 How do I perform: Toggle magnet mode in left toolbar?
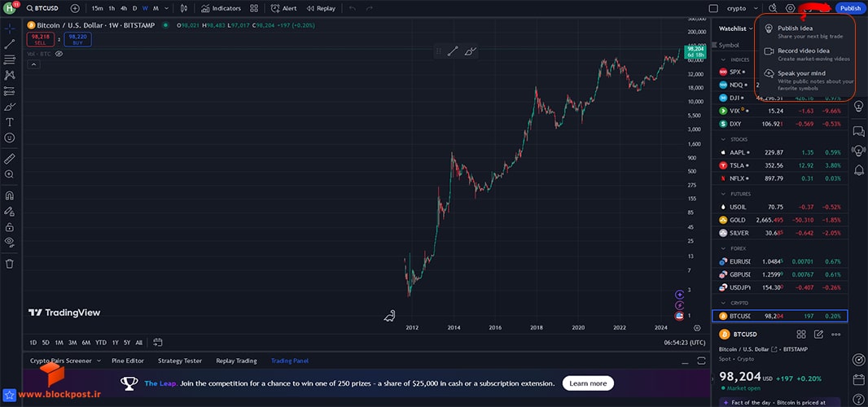(x=10, y=195)
